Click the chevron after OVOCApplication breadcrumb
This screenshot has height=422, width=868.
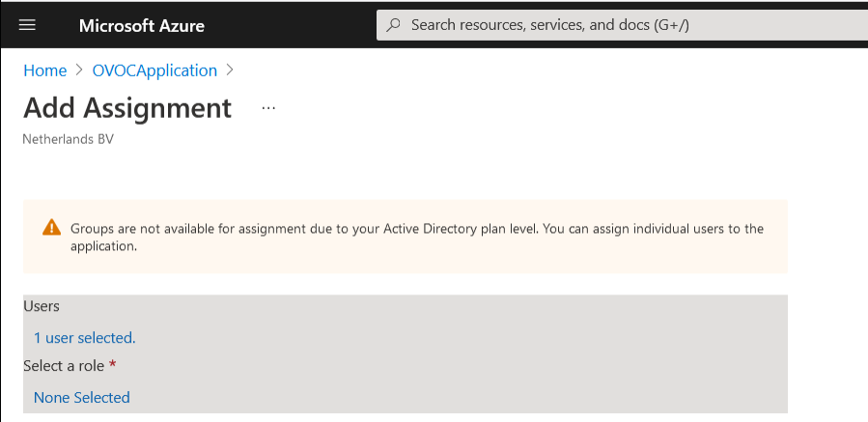pyautogui.click(x=230, y=70)
